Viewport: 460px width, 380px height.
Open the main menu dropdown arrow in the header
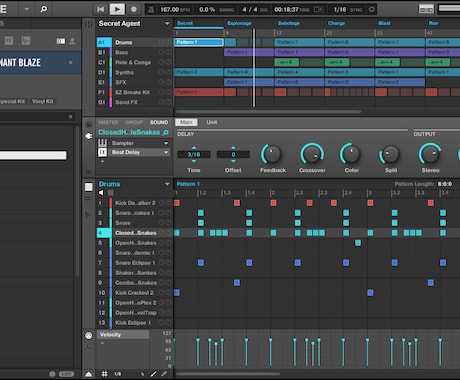click(x=26, y=9)
